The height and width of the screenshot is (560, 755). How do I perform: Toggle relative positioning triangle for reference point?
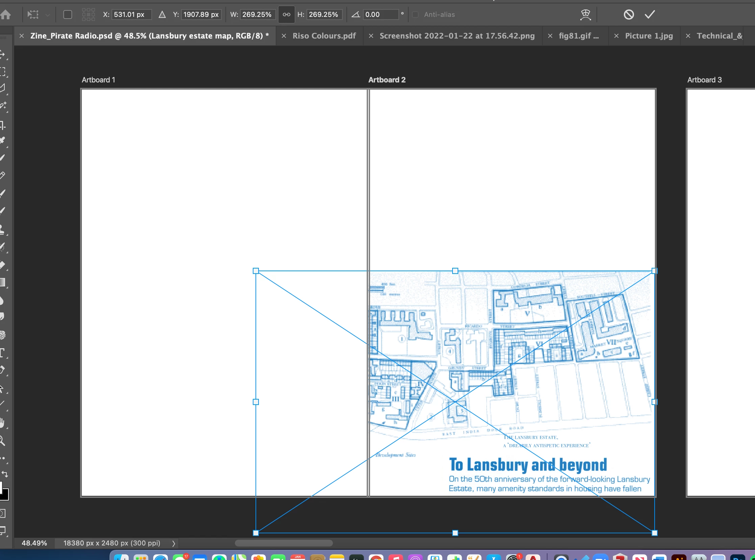[x=162, y=15]
